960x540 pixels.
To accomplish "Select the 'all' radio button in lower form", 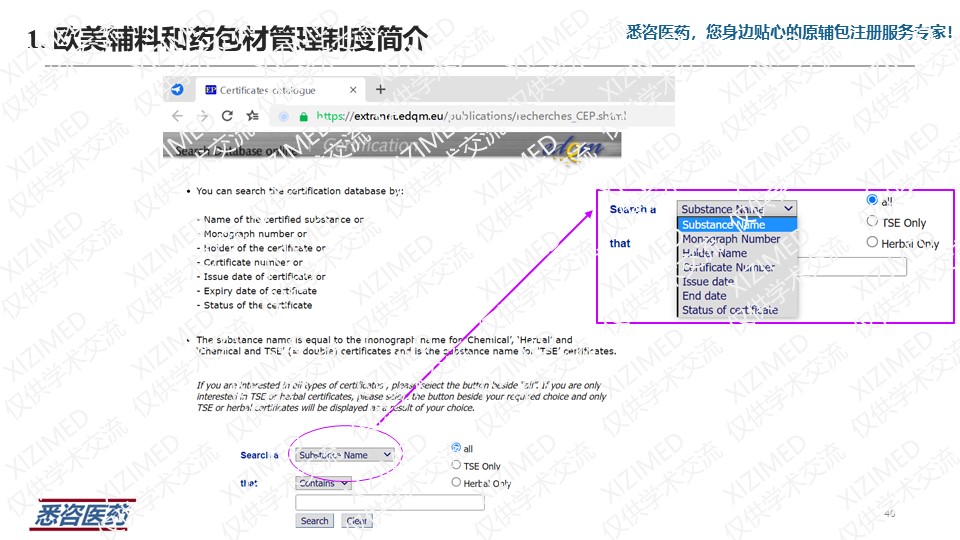I will [456, 448].
